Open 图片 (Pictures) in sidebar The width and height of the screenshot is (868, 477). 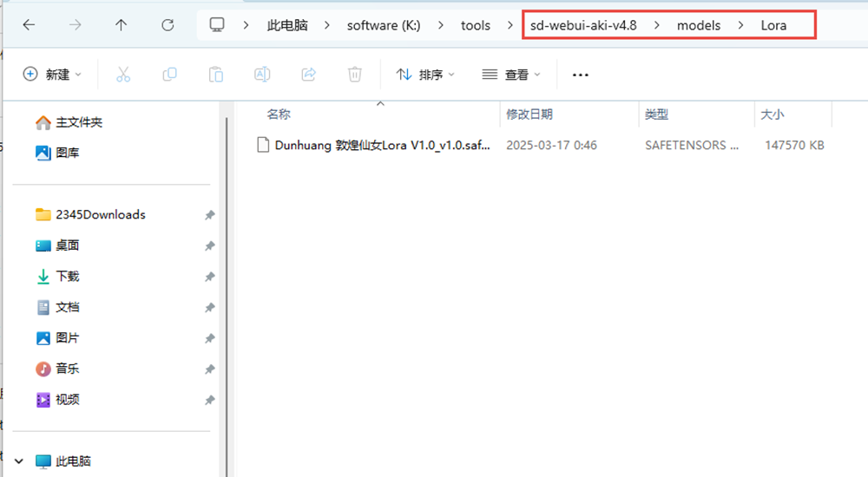[57, 338]
